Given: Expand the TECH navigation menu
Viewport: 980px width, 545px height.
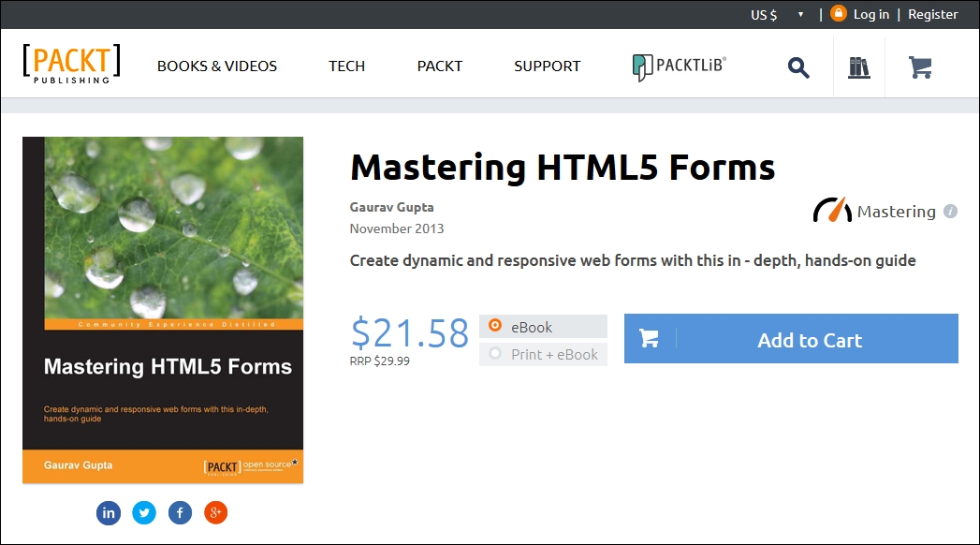Looking at the screenshot, I should click(x=346, y=66).
